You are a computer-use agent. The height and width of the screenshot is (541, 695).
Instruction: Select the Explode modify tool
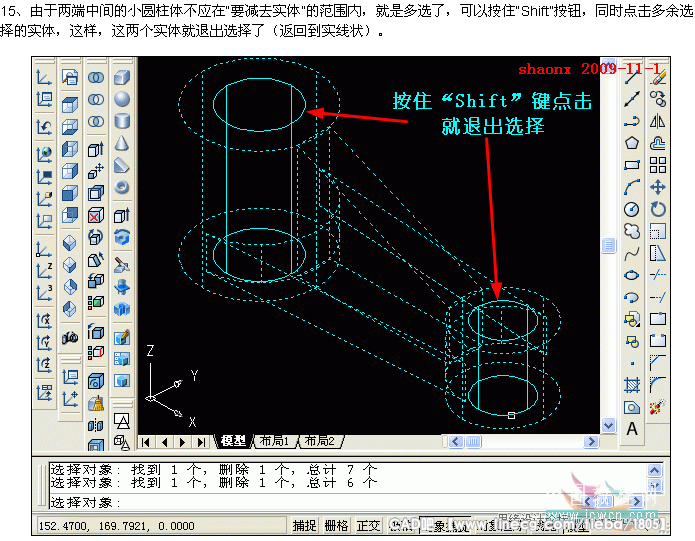[x=658, y=407]
